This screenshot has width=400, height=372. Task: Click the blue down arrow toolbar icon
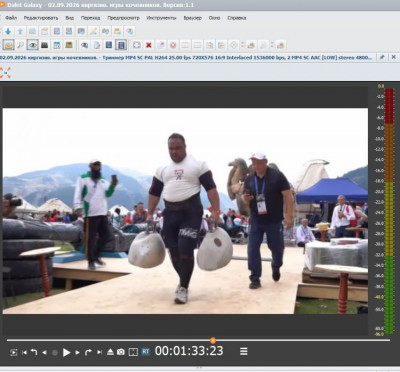(8, 31)
